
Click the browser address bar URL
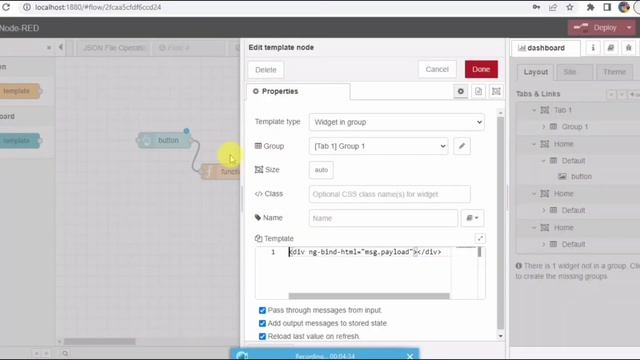coord(98,7)
